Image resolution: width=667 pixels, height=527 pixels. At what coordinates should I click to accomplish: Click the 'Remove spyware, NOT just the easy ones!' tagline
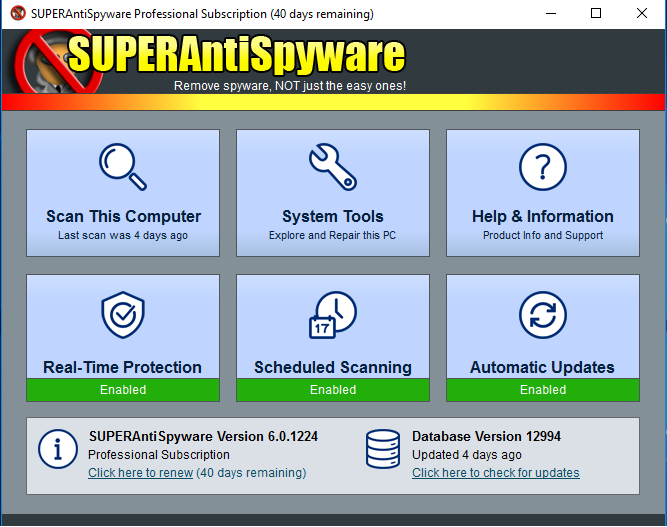[x=290, y=86]
